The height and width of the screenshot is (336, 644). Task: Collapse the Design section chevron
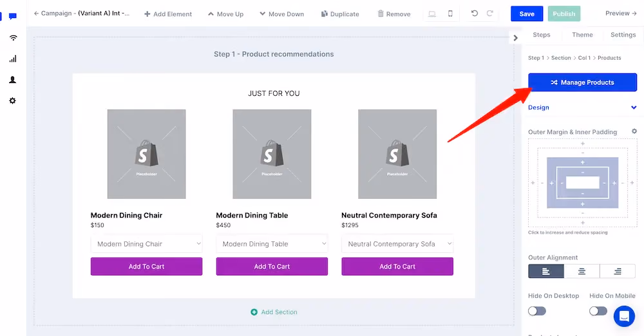[x=634, y=107]
